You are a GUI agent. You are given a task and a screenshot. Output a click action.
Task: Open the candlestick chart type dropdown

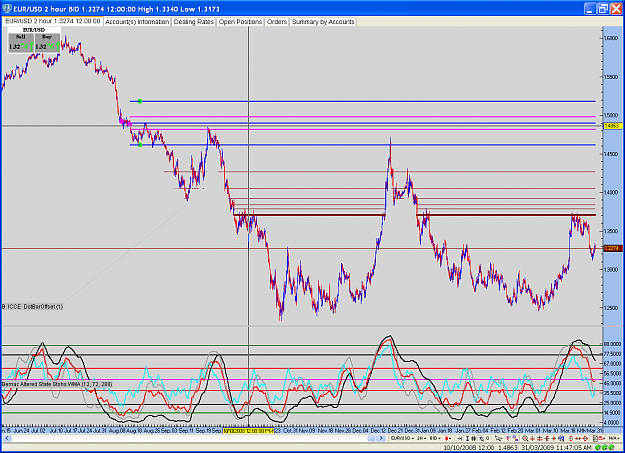(x=448, y=438)
